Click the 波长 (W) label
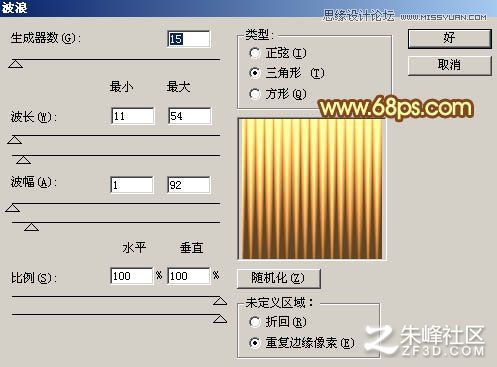497x367 pixels. (x=34, y=117)
